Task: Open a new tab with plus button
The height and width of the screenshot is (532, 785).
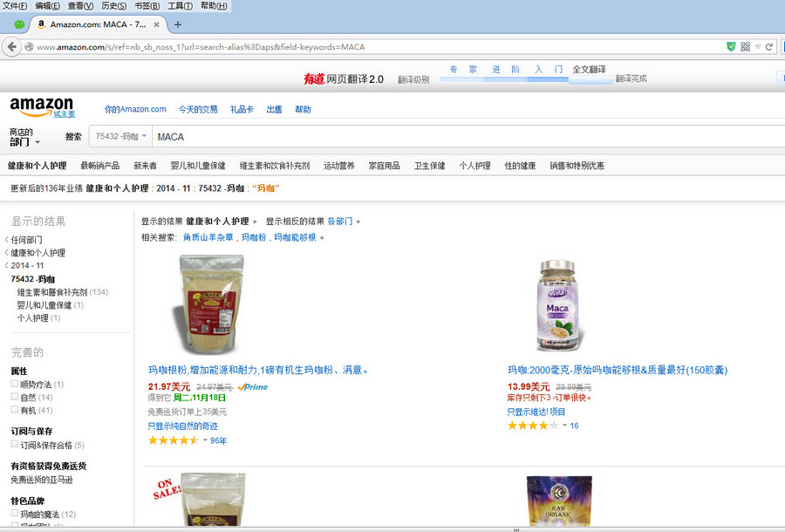Action: pos(178,24)
